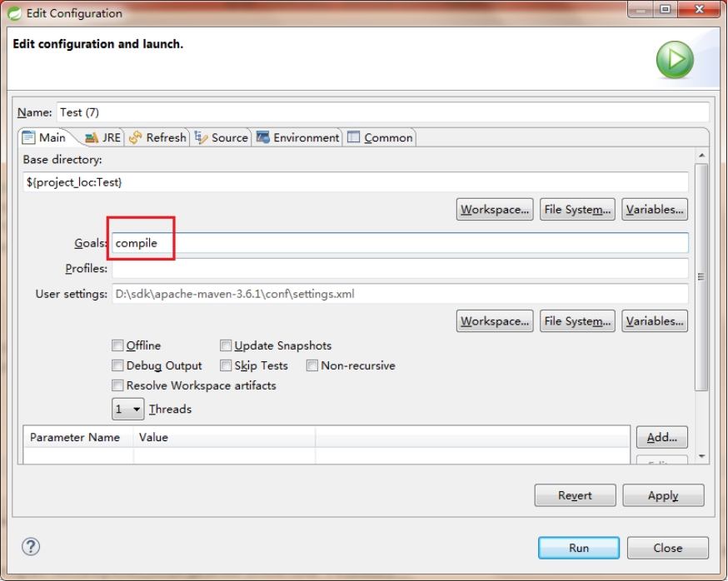
Task: Tick the Update Snapshots checkbox
Action: click(x=226, y=345)
